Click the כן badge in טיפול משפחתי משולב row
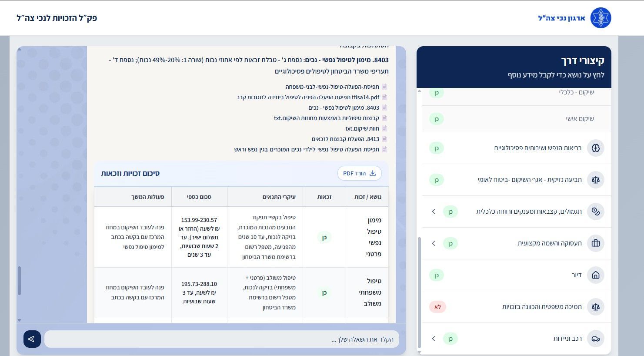644x356 pixels. click(x=324, y=293)
